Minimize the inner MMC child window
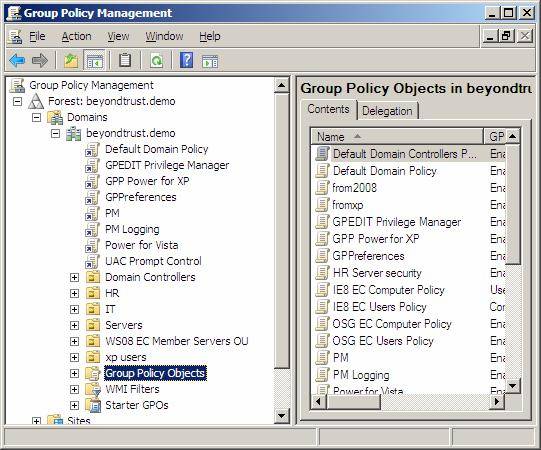Image resolution: width=541 pixels, height=450 pixels. 490,36
